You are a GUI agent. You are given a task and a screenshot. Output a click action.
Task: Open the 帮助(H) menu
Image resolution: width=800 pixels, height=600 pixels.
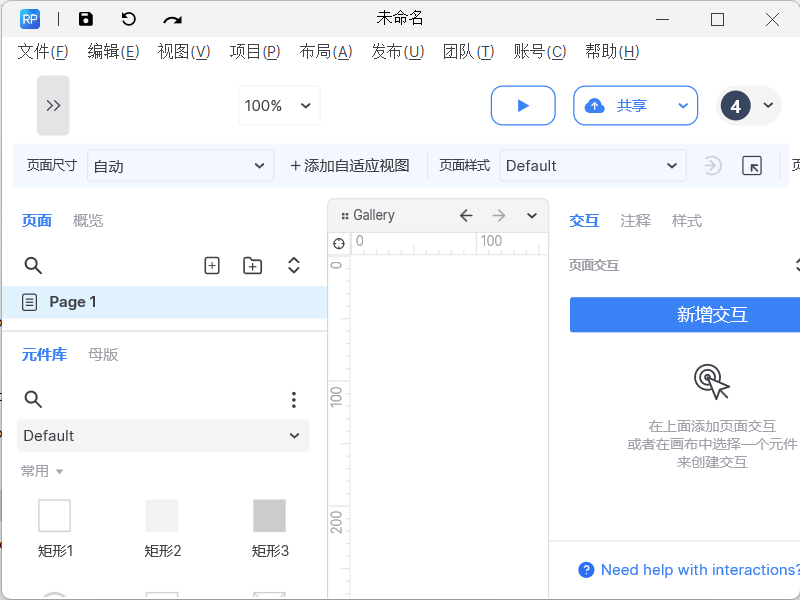click(x=612, y=52)
